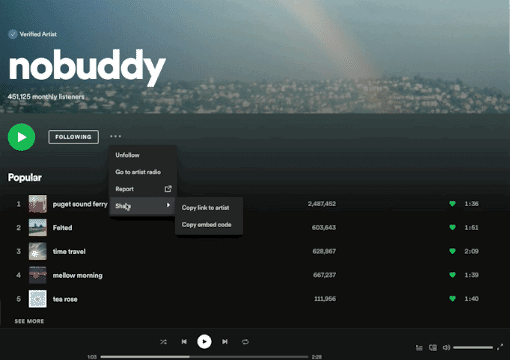Click time travel album thumbnail
This screenshot has height=360, width=510.
38,251
